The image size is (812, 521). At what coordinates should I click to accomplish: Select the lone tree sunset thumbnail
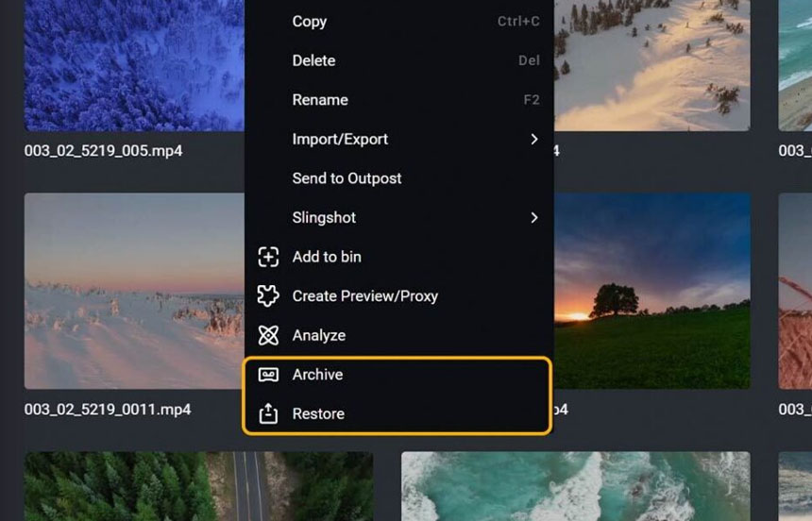[651, 291]
